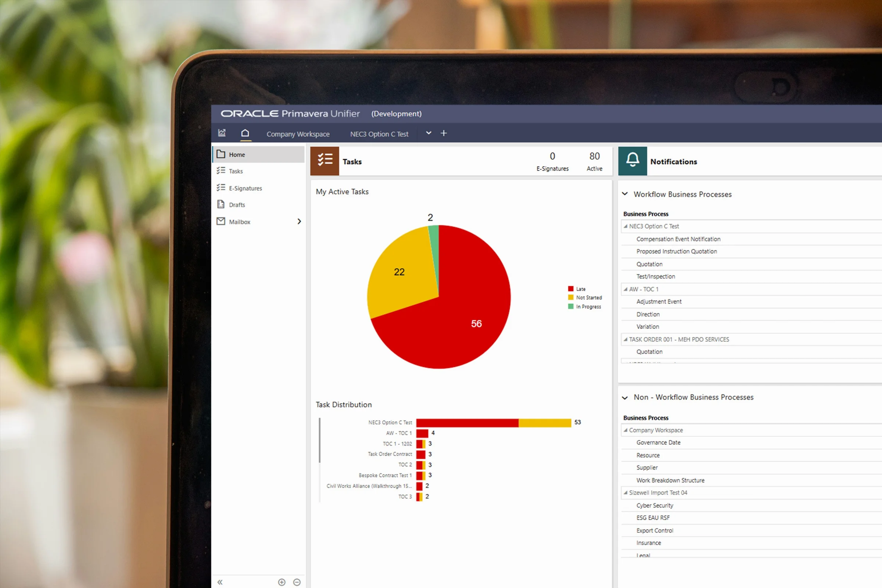Open Compensation Event Notification process
Viewport: 882px width, 588px height.
678,239
